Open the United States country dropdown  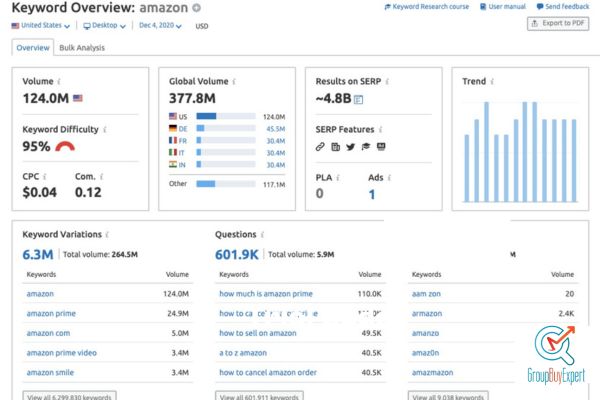[x=41, y=26]
